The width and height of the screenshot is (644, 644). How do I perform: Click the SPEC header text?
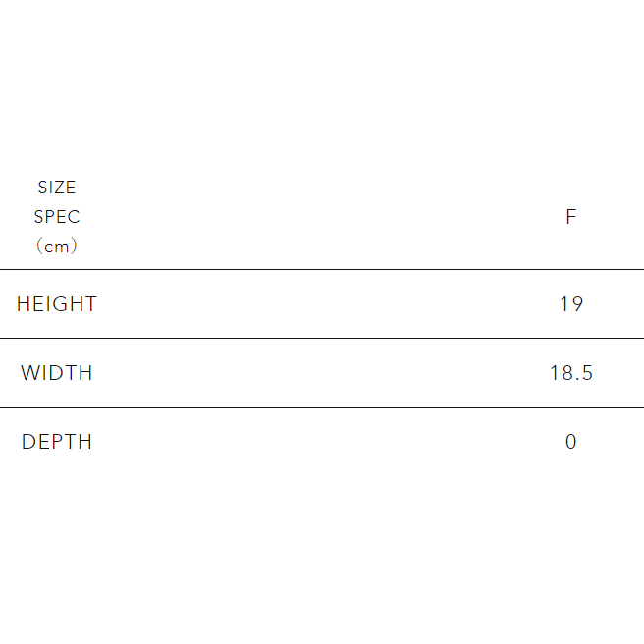(57, 217)
